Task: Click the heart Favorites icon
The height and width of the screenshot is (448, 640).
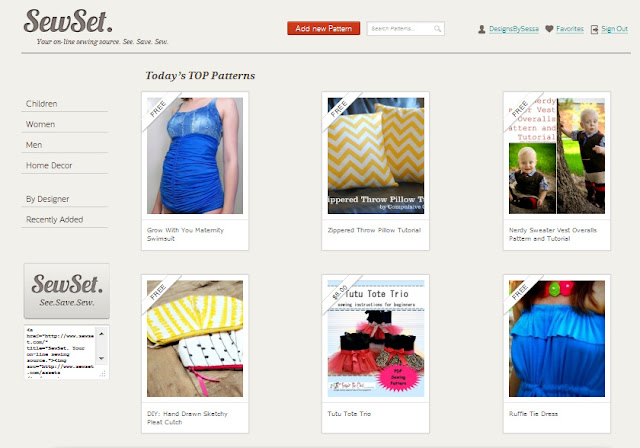Action: 549,29
